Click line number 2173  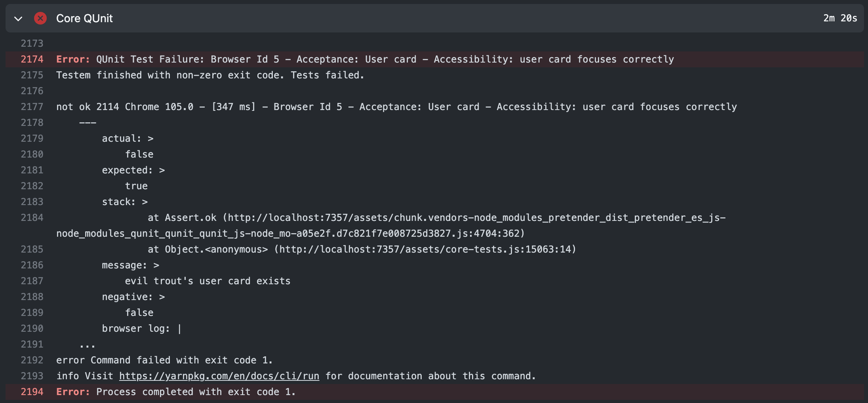tap(32, 44)
